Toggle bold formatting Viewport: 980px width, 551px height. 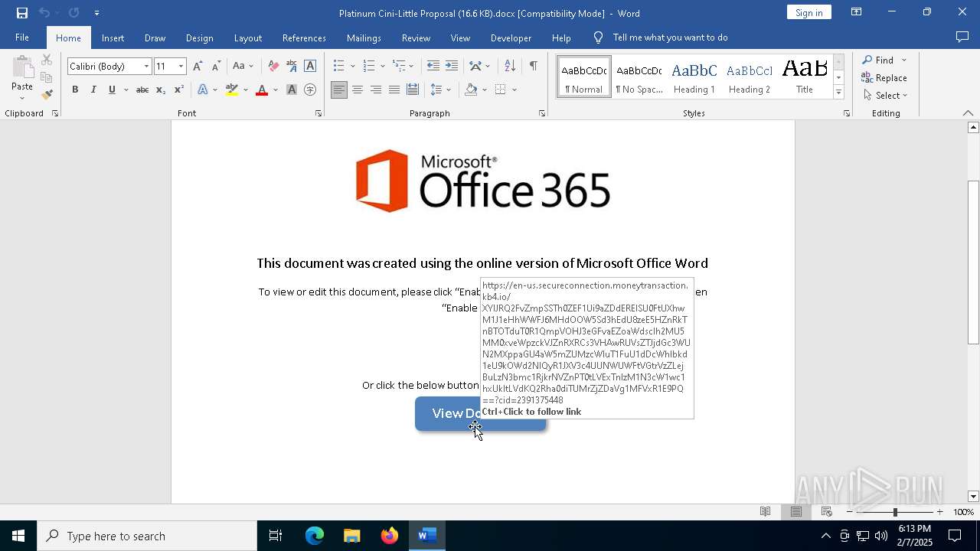pos(75,90)
